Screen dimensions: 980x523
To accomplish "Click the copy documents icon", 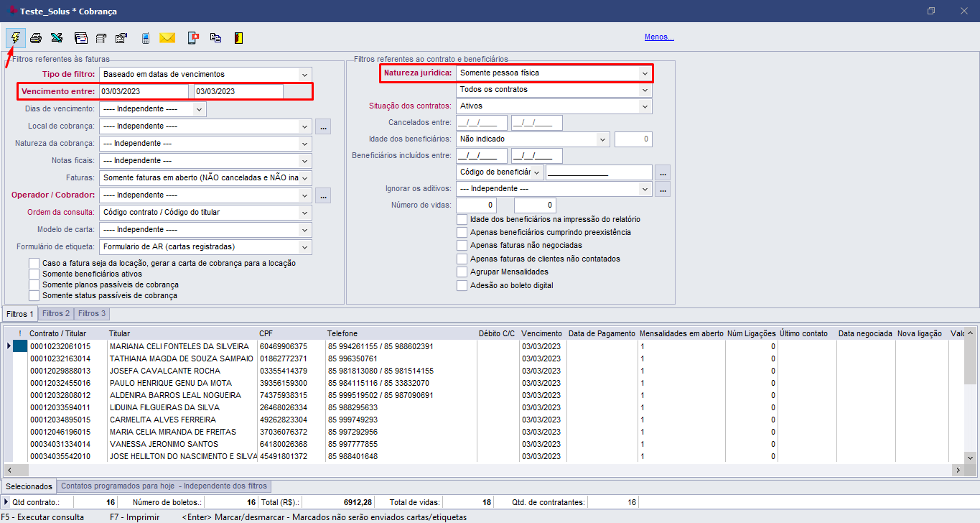I will coord(215,38).
